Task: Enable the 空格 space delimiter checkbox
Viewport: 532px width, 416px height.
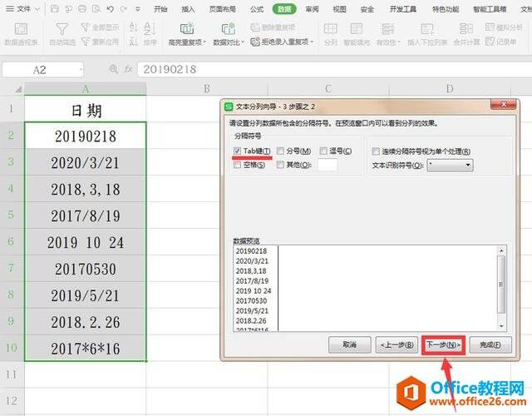Action: pyautogui.click(x=239, y=165)
